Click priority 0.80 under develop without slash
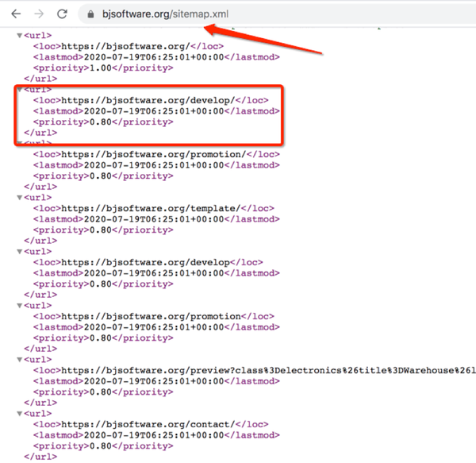Viewport: 476px width, 463px height. coord(101,284)
